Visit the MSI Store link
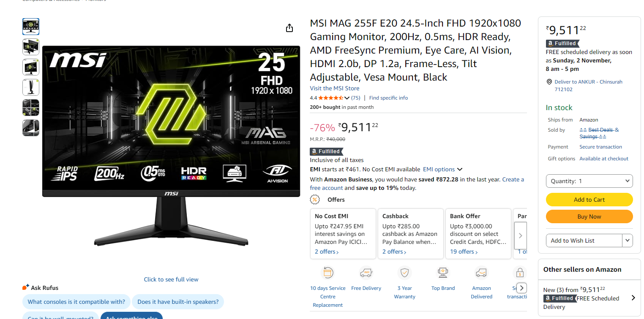Image resolution: width=644 pixels, height=319 pixels. [335, 88]
